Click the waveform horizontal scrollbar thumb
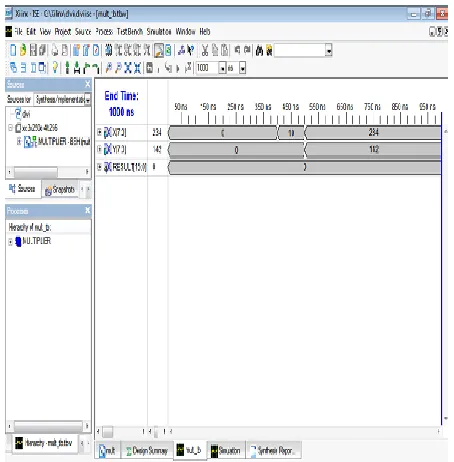Viewport: 454px width, 462px height. [x=107, y=432]
